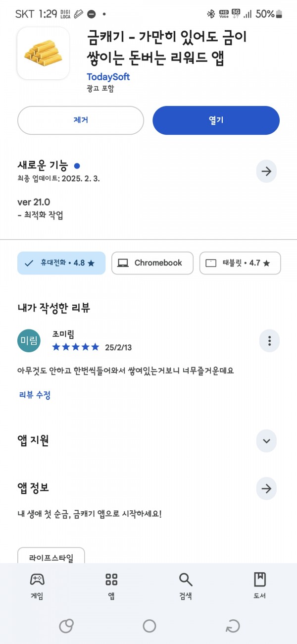Open the 검색 magnifier icon
Viewport: 297px width, 644px height.
coord(186,579)
